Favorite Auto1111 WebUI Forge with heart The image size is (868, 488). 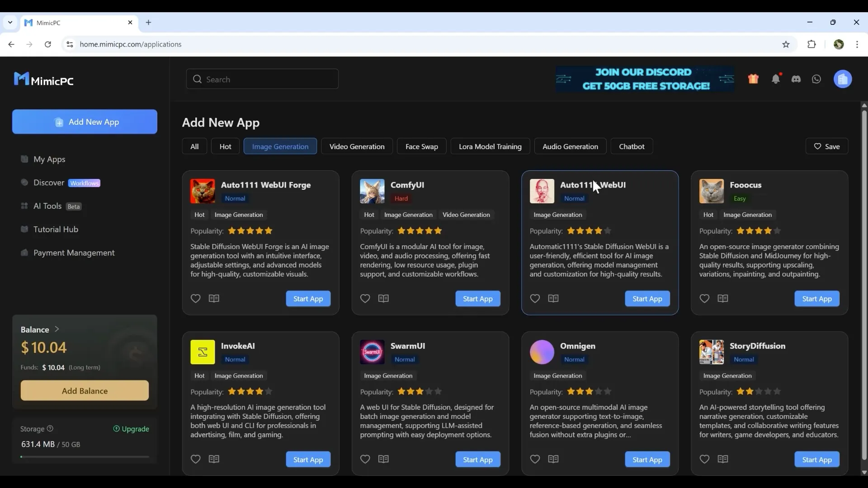[x=195, y=298]
